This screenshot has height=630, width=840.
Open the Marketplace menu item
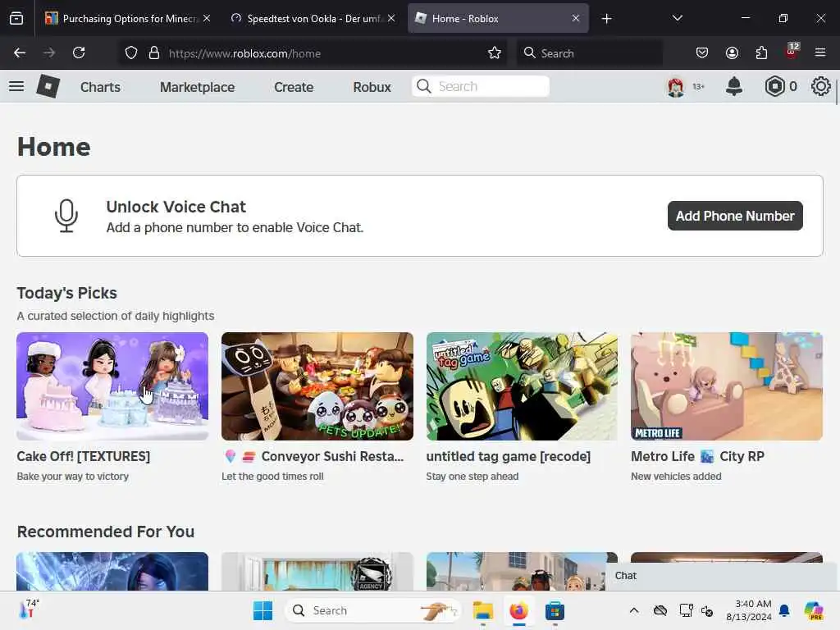(x=197, y=87)
